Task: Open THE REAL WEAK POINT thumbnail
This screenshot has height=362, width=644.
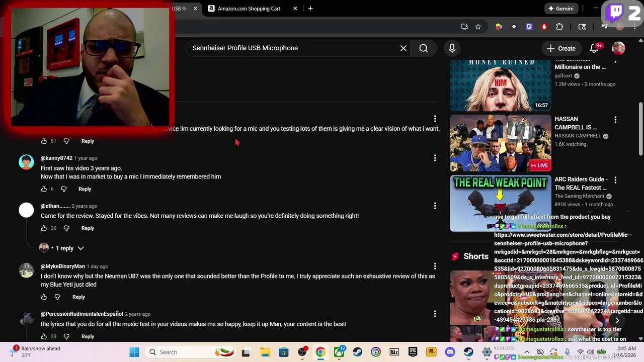Action: [501, 203]
